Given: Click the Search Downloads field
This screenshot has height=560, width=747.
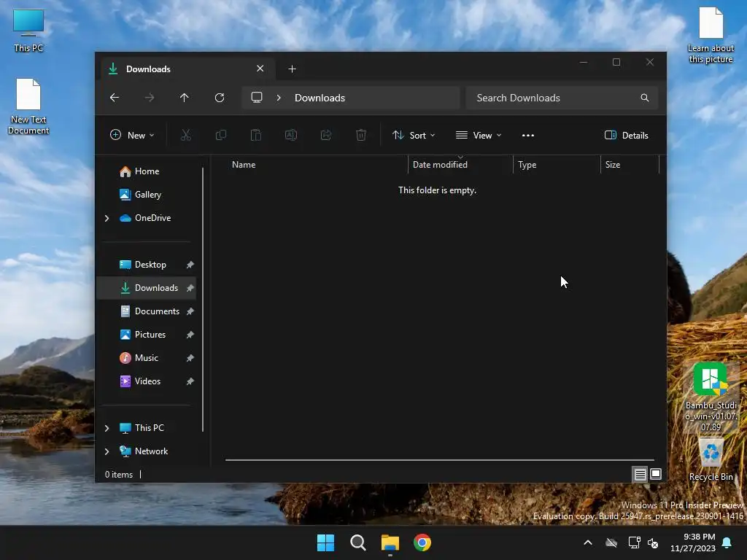Looking at the screenshot, I should point(562,98).
